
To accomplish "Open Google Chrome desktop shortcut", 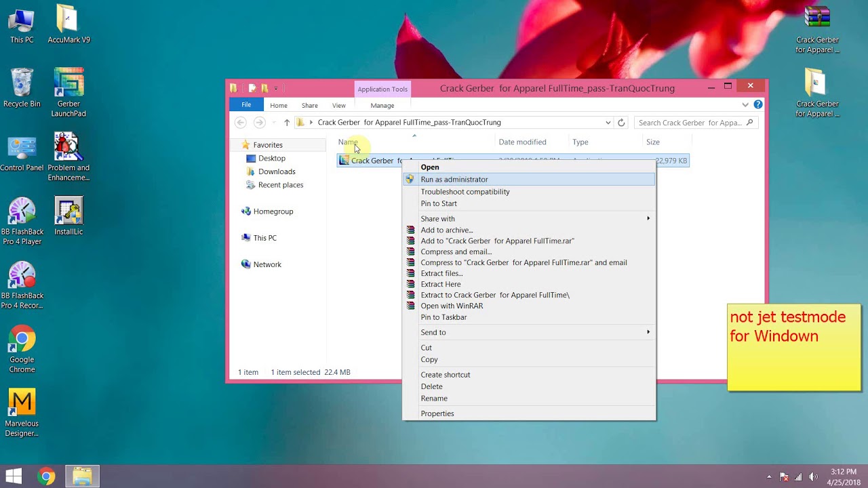I will [x=22, y=350].
